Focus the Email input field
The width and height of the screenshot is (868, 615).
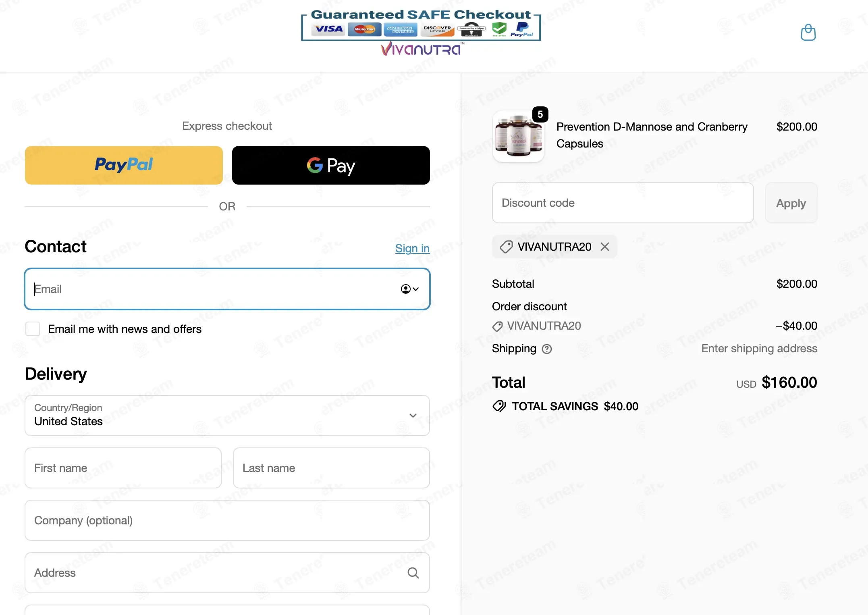pyautogui.click(x=227, y=289)
